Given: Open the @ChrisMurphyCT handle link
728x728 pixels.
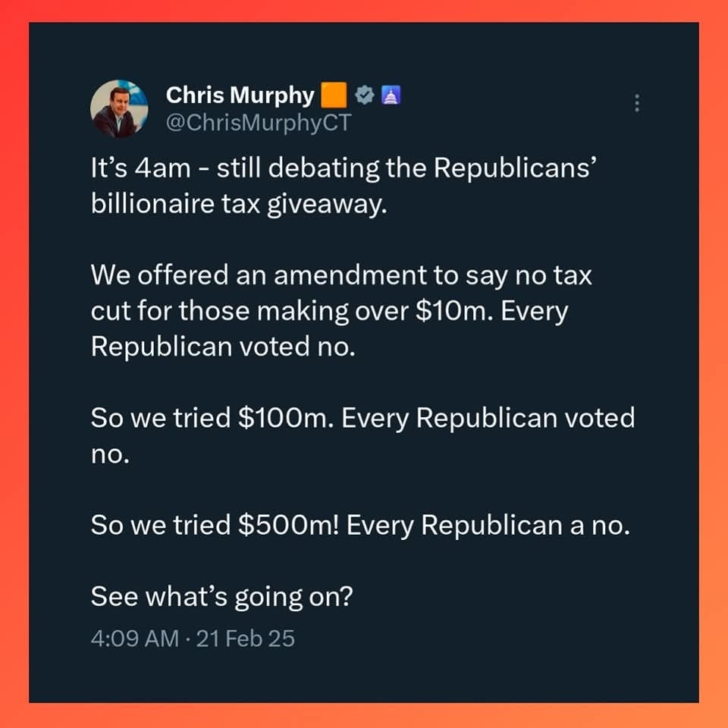Looking at the screenshot, I should pyautogui.click(x=259, y=124).
